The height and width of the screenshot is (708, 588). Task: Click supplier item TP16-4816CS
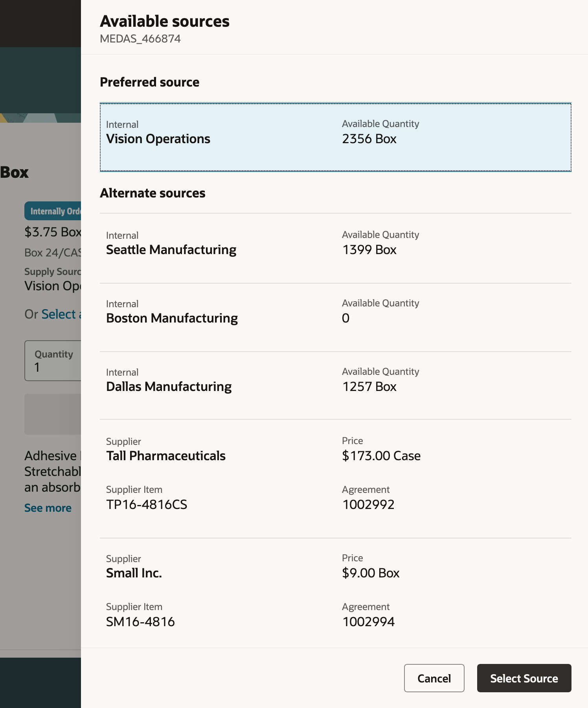147,505
